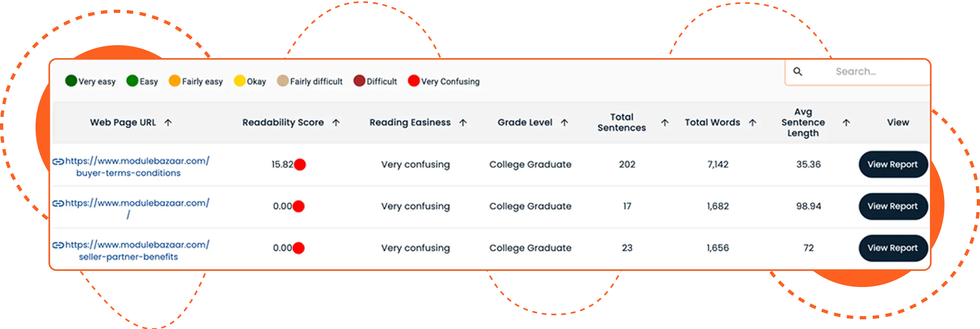Click the Okay yellow legend dot
980x329 pixels.
[240, 81]
